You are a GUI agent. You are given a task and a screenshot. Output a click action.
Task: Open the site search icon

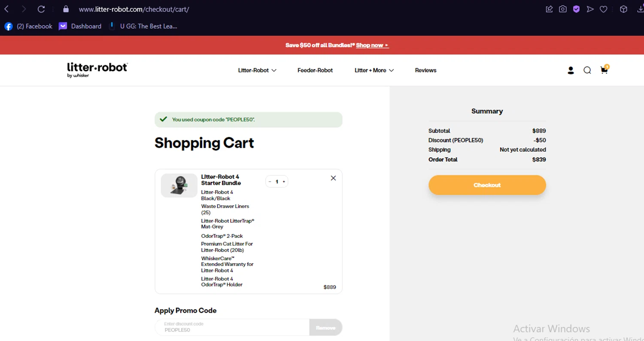pyautogui.click(x=587, y=70)
